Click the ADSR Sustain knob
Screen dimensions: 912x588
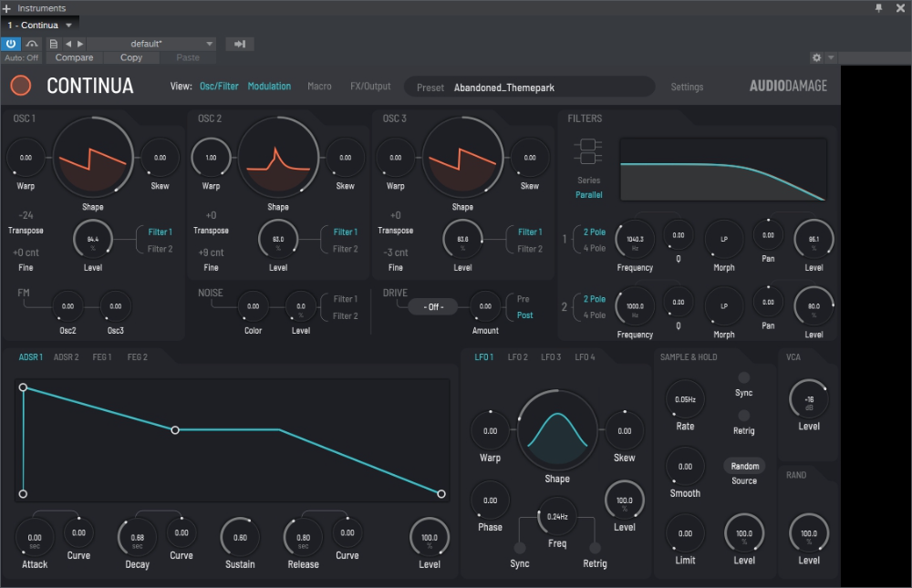pos(240,537)
